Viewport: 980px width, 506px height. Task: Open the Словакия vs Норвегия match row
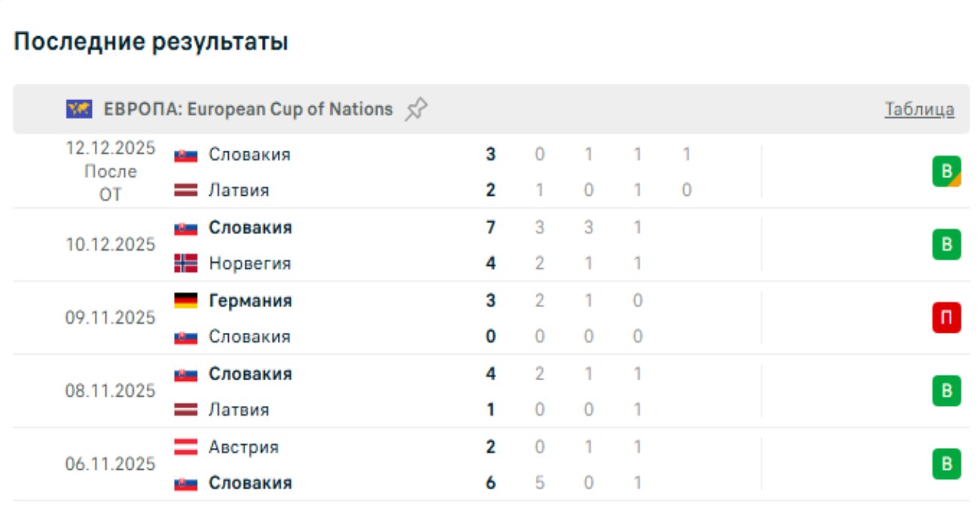[376, 245]
